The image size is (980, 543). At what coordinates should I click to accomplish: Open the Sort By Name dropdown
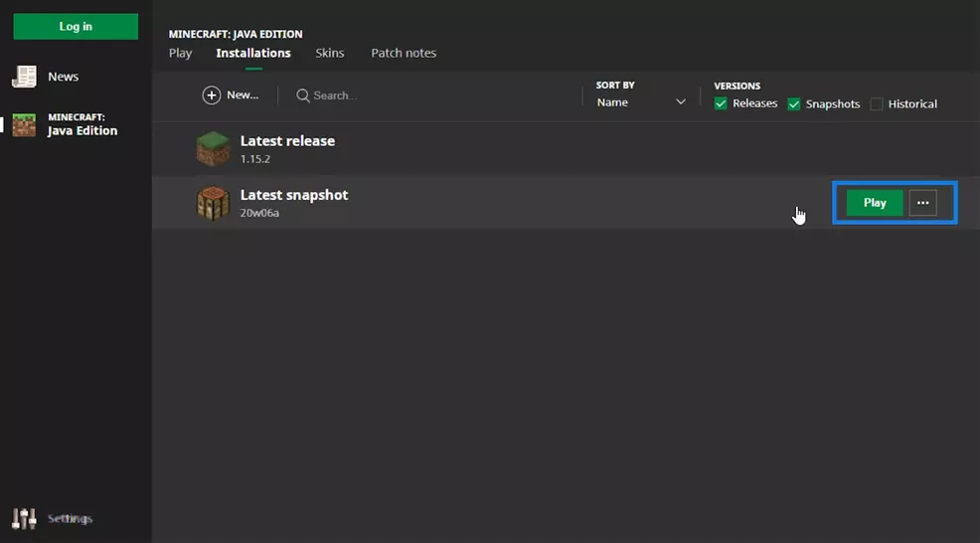point(641,102)
